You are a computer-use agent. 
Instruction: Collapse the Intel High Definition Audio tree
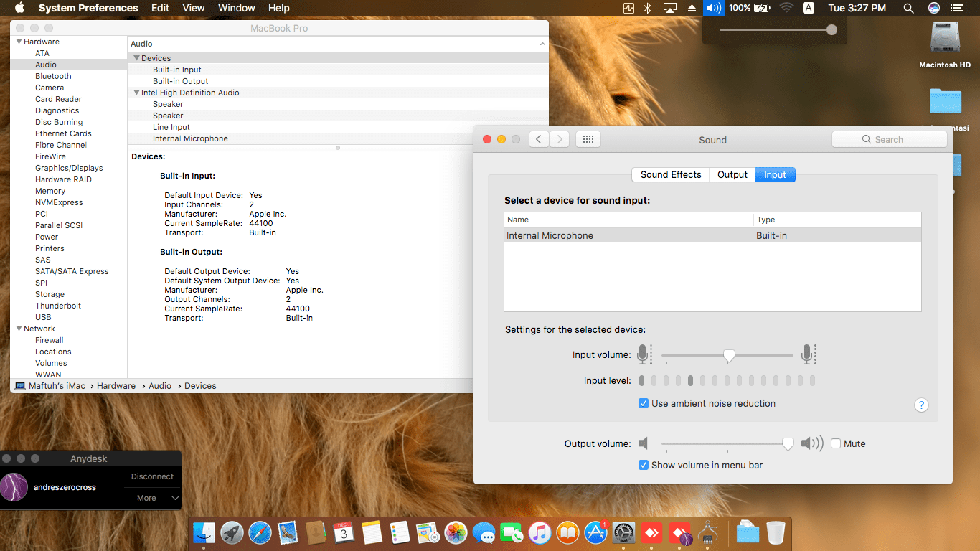pos(136,92)
